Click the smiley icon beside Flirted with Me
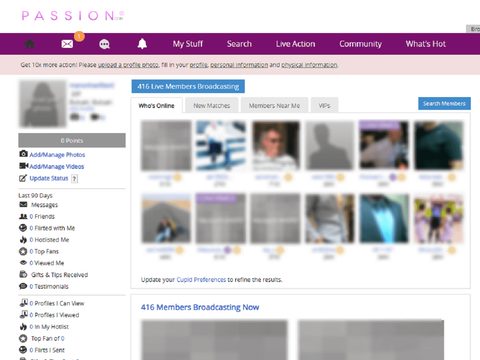This screenshot has width=480, height=360. pos(23,228)
